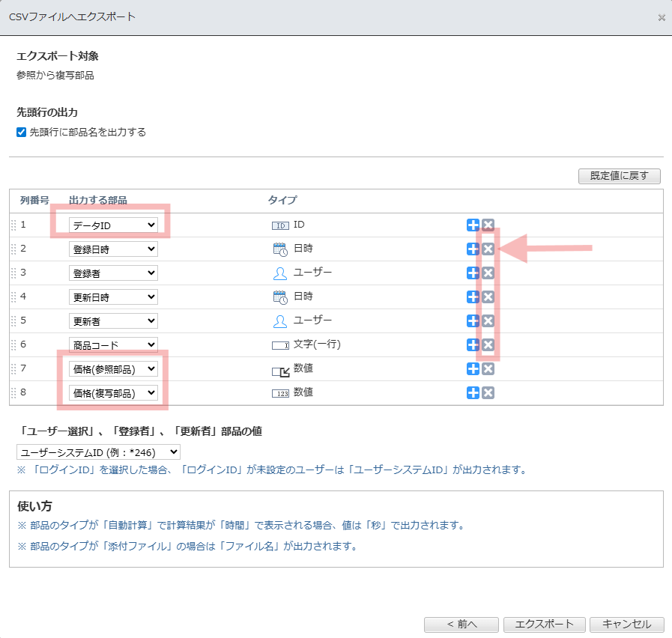Viewport: 672px width, 638px height.
Task: Click the 文字(一行) type text
Action: tap(317, 344)
